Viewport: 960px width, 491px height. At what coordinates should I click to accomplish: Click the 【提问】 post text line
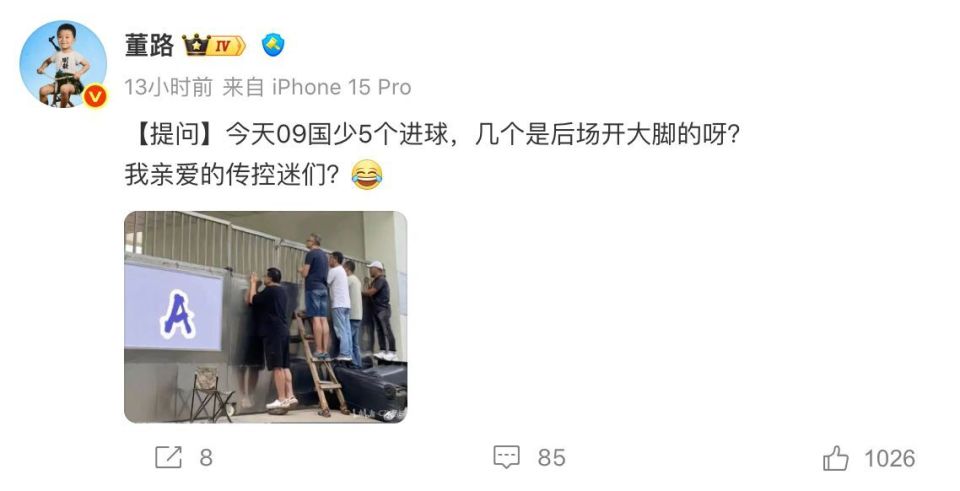tap(433, 135)
